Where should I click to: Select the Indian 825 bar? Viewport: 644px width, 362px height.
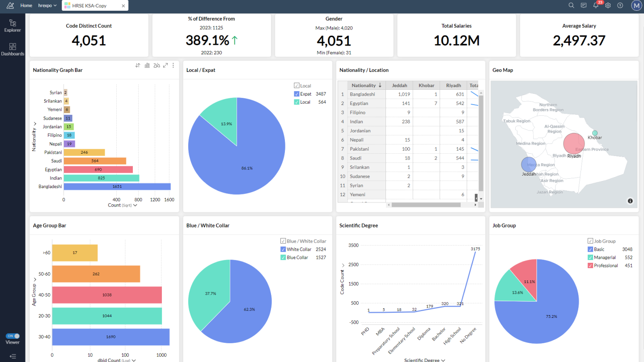[x=102, y=178]
